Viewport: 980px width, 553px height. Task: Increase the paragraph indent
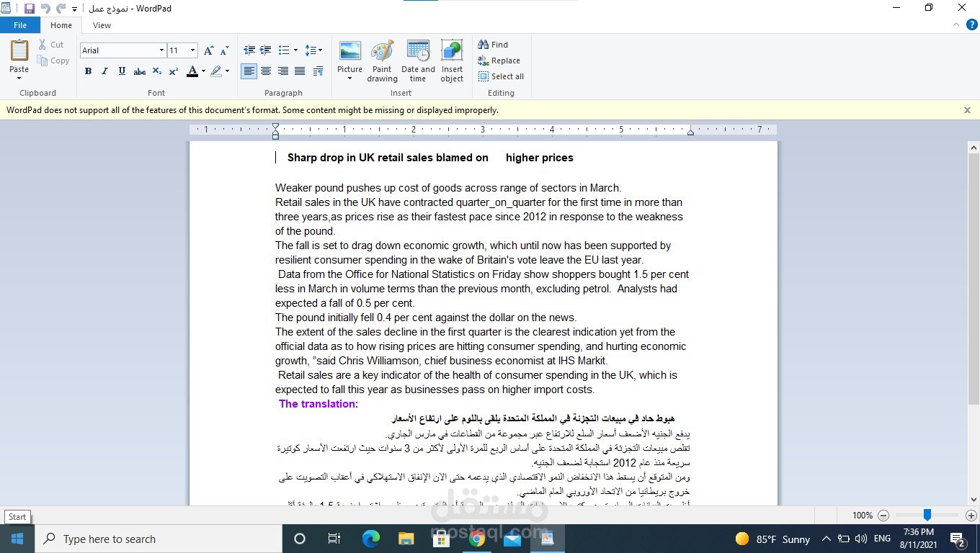tap(266, 50)
